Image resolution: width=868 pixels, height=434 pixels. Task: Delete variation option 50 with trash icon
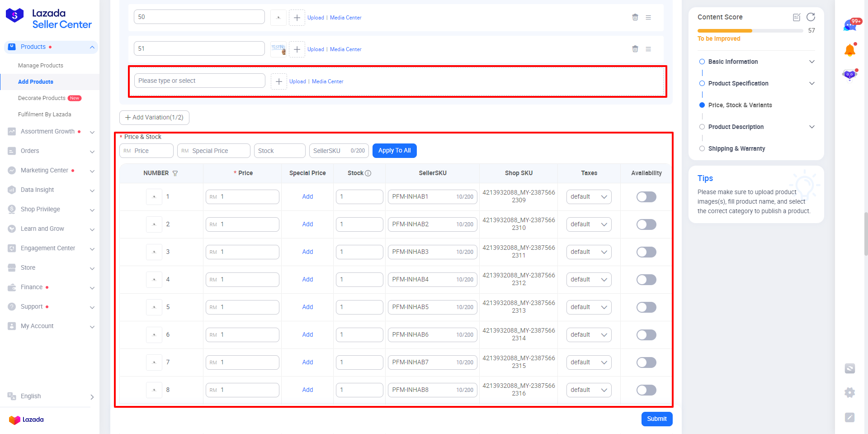click(635, 17)
